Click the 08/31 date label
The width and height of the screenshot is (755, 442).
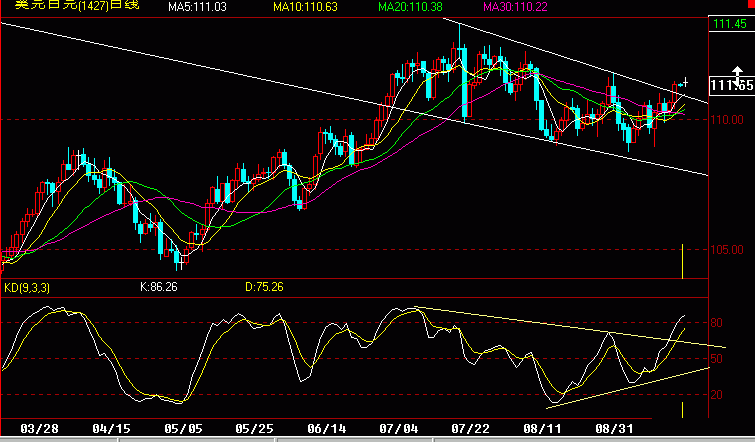614,429
